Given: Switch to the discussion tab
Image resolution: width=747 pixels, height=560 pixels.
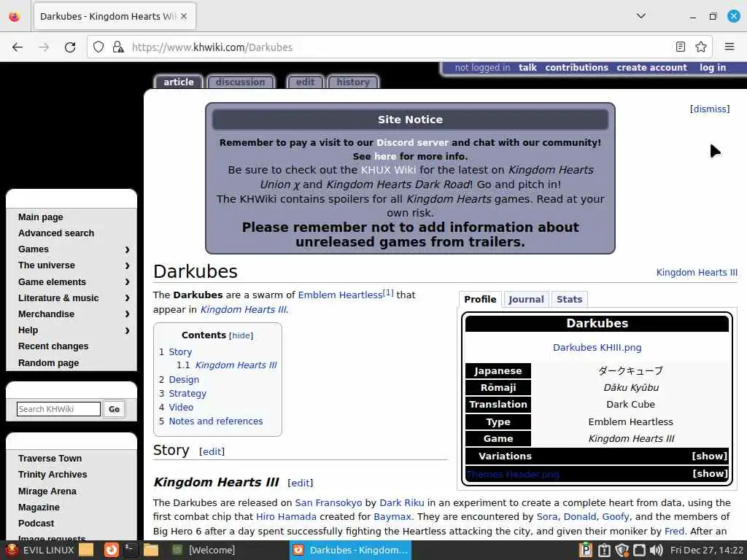Looking at the screenshot, I should click(x=240, y=82).
